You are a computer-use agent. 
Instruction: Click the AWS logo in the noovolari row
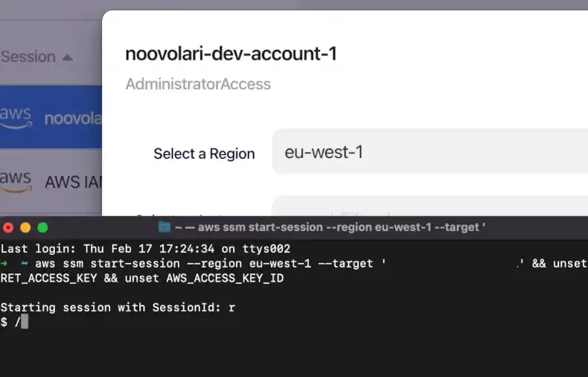pyautogui.click(x=16, y=116)
